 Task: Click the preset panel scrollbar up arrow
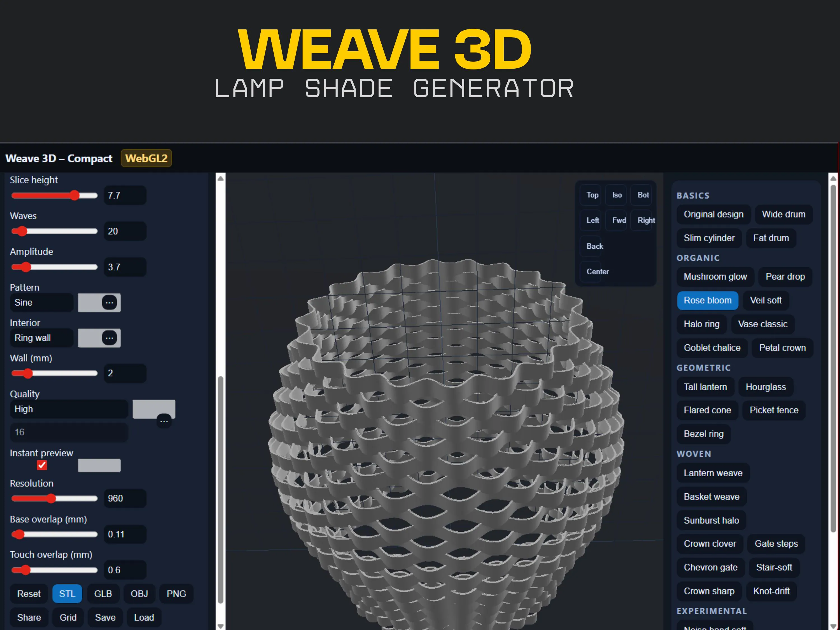[x=833, y=178]
